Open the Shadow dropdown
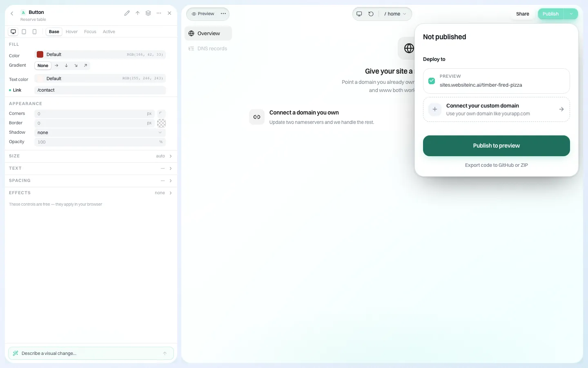The width and height of the screenshot is (588, 368). (100, 132)
